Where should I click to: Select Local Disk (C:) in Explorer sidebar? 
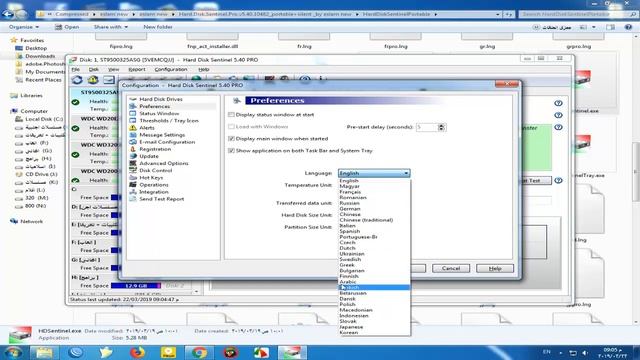44,119
